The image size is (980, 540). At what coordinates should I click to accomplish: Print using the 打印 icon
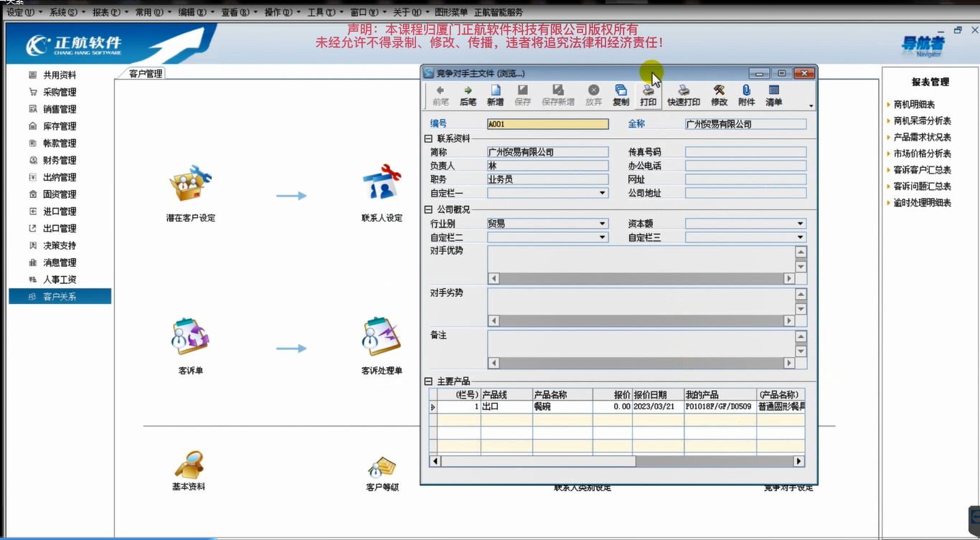click(x=649, y=95)
